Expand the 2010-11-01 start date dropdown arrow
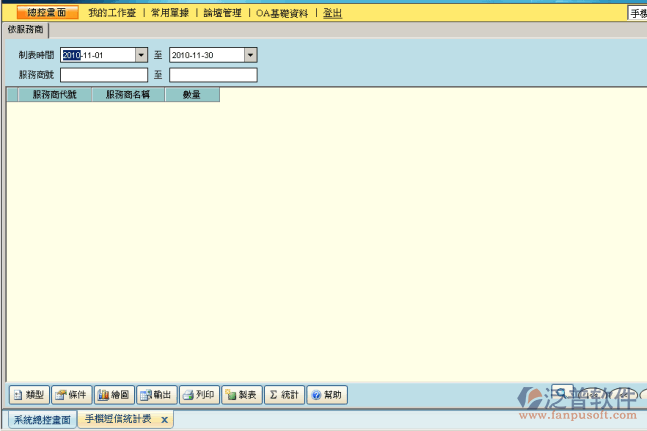The height and width of the screenshot is (431, 647). click(141, 55)
